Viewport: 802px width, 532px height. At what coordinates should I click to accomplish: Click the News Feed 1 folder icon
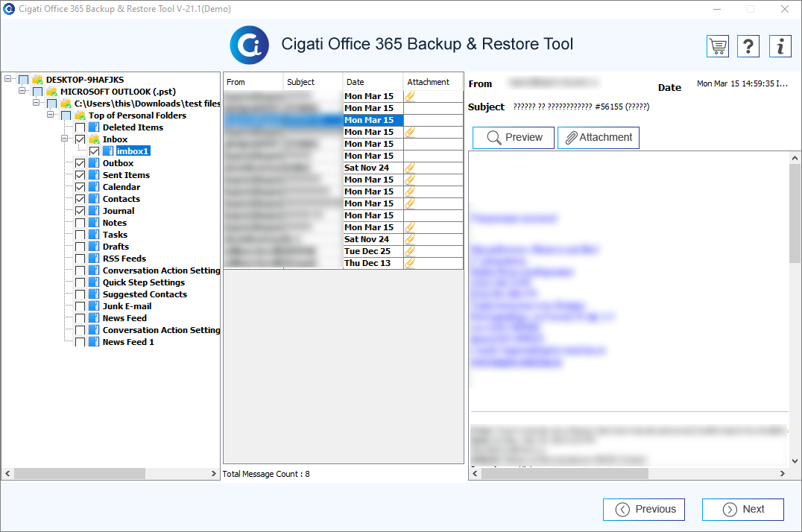coord(94,342)
